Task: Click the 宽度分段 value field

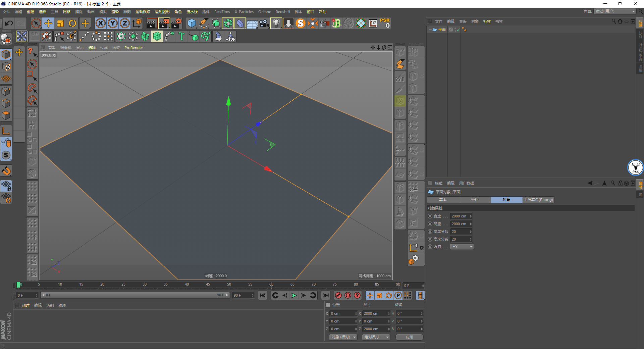Action: pyautogui.click(x=461, y=232)
